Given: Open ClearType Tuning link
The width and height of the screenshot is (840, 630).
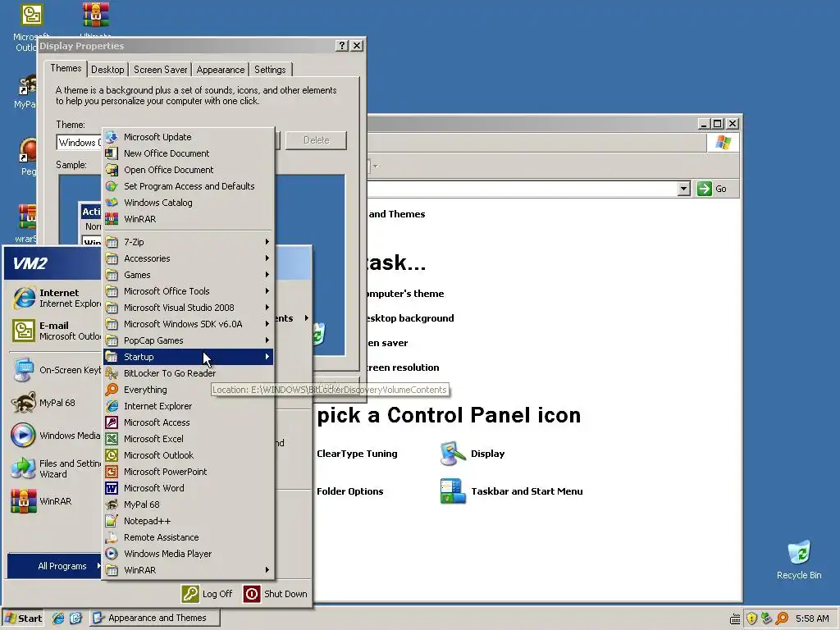Looking at the screenshot, I should pos(357,454).
